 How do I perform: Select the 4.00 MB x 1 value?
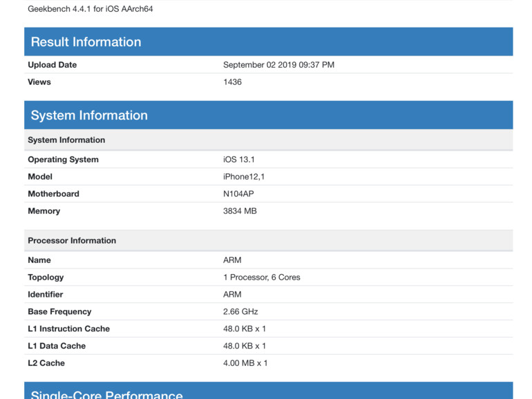(245, 363)
